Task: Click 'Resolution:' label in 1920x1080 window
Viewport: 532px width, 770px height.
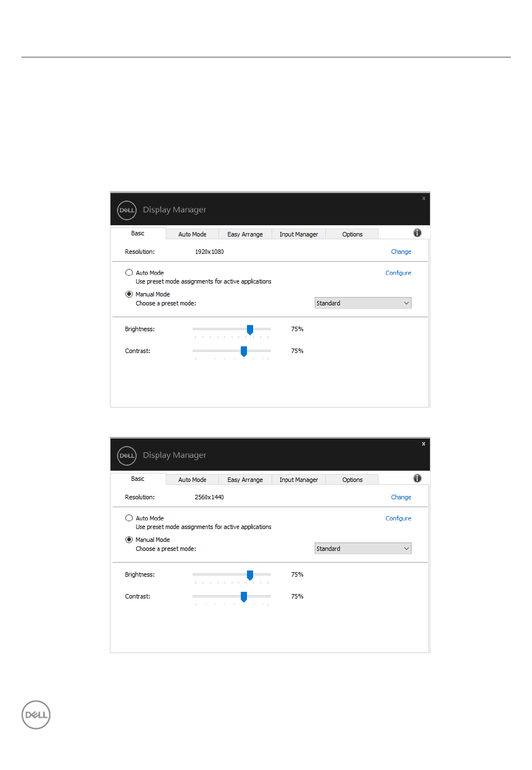Action: 140,252
